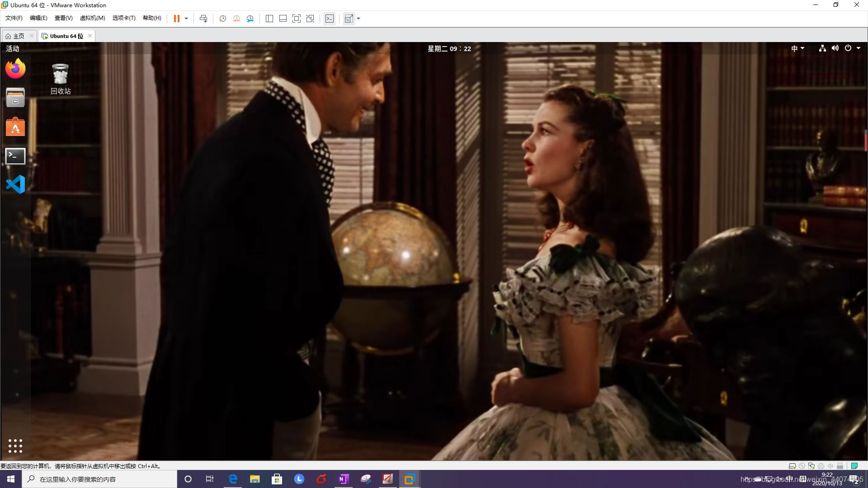Screen dimensions: 868x488
Task: Launch Visual Studio Code from dock
Action: 15,184
